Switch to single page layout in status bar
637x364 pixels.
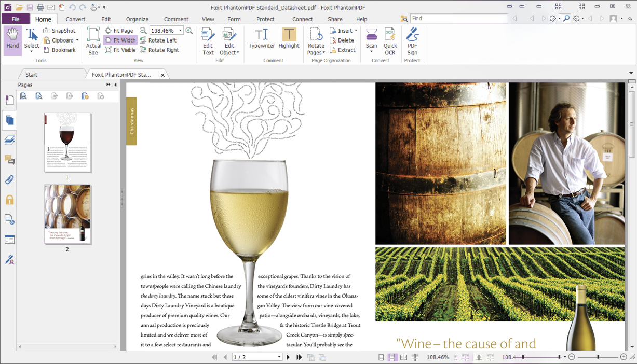click(x=381, y=357)
